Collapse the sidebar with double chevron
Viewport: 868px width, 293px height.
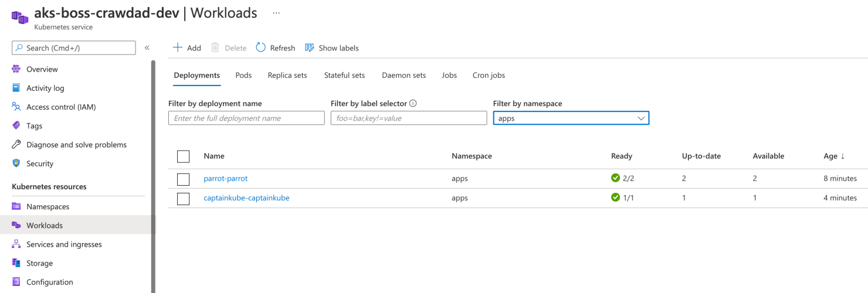click(x=147, y=48)
